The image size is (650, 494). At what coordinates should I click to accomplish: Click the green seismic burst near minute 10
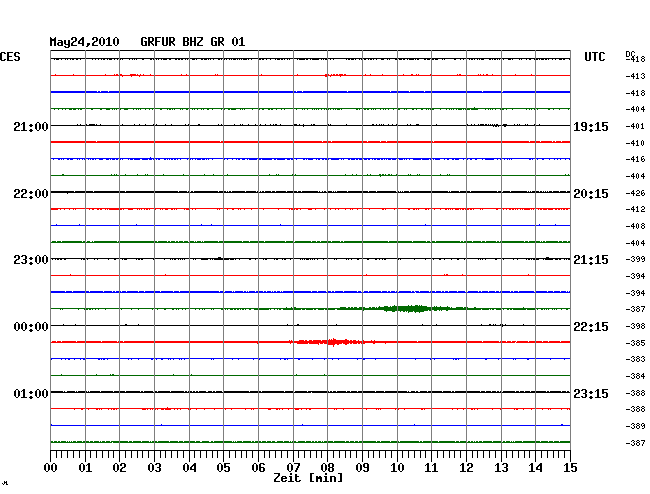408,309
